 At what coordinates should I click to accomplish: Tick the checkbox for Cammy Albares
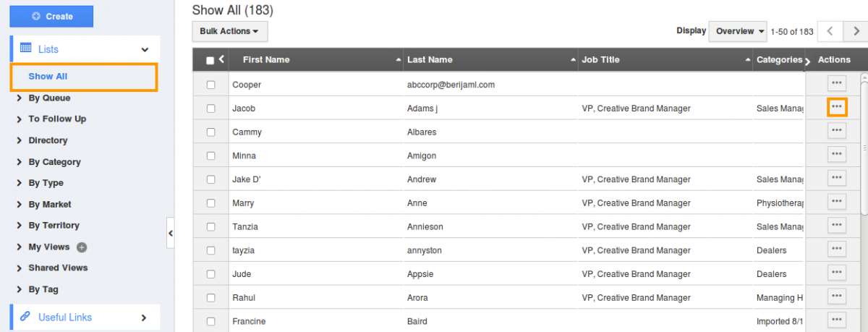211,132
